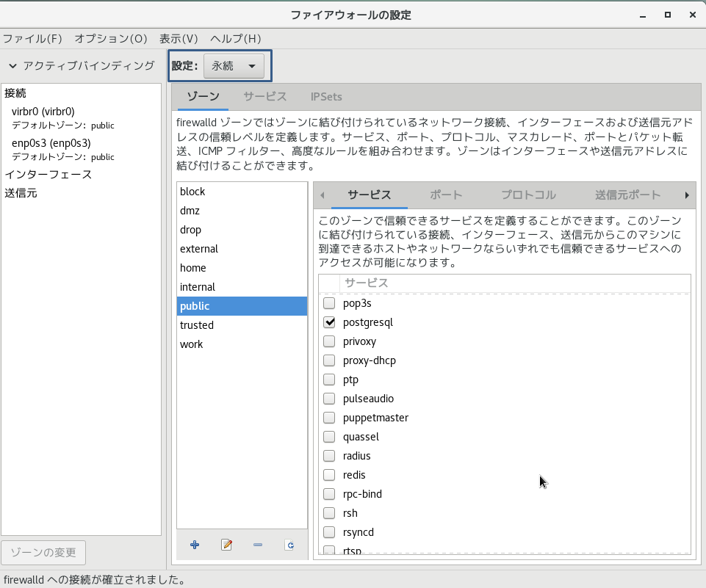
Task: Select the dmz zone
Action: point(242,211)
